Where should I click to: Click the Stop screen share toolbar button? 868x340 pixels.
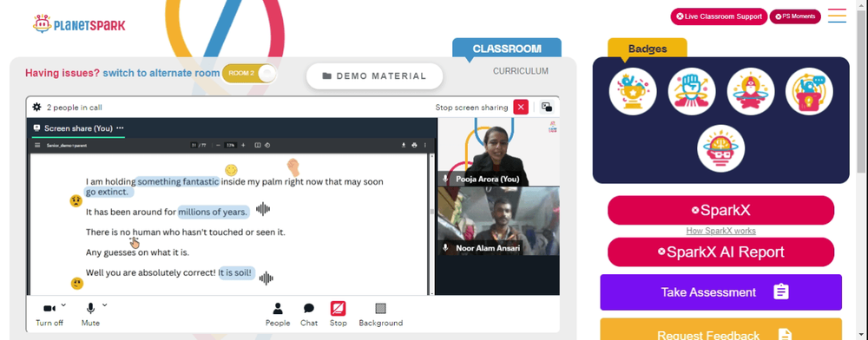(339, 314)
